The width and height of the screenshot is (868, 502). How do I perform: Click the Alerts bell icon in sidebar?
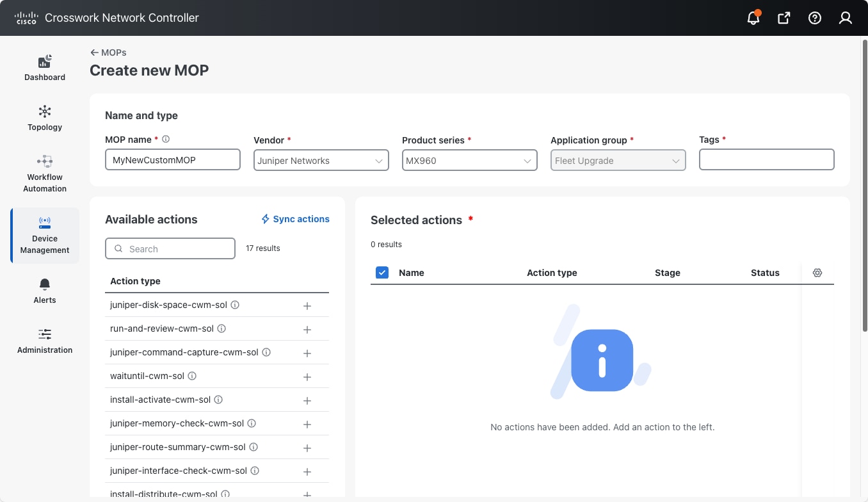44,284
